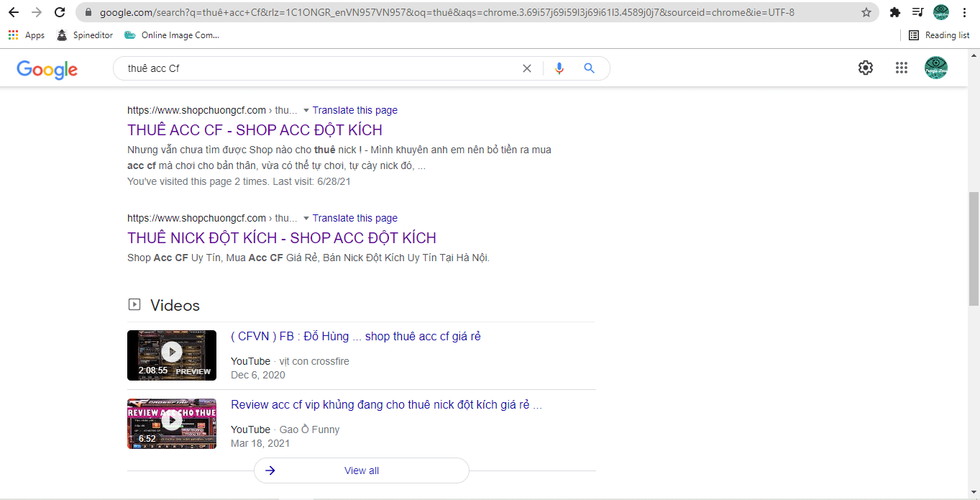Expand dropdown arrow of THUÊ ACC CF result
The height and width of the screenshot is (500, 980).
306,110
